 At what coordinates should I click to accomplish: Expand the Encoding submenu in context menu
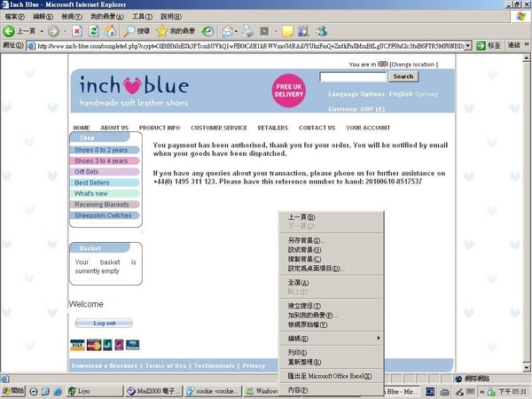[x=379, y=339]
